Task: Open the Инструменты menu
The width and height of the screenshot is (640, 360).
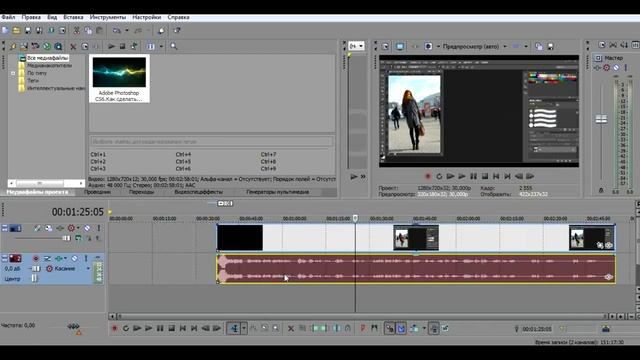Action: 108,17
